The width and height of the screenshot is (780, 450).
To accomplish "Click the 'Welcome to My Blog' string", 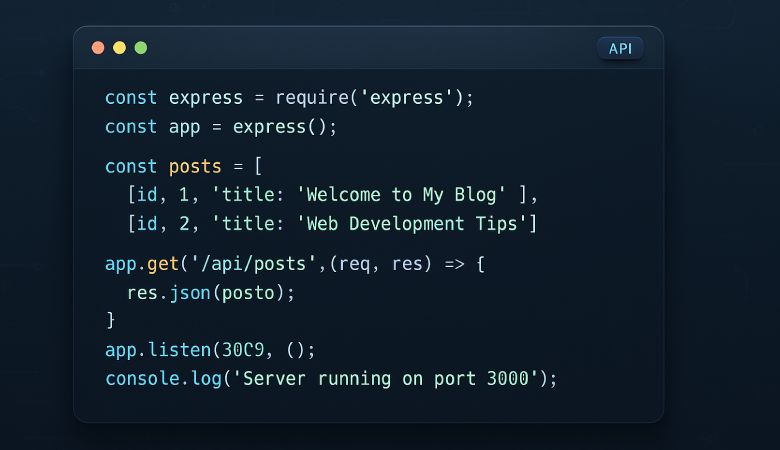I will tap(401, 195).
